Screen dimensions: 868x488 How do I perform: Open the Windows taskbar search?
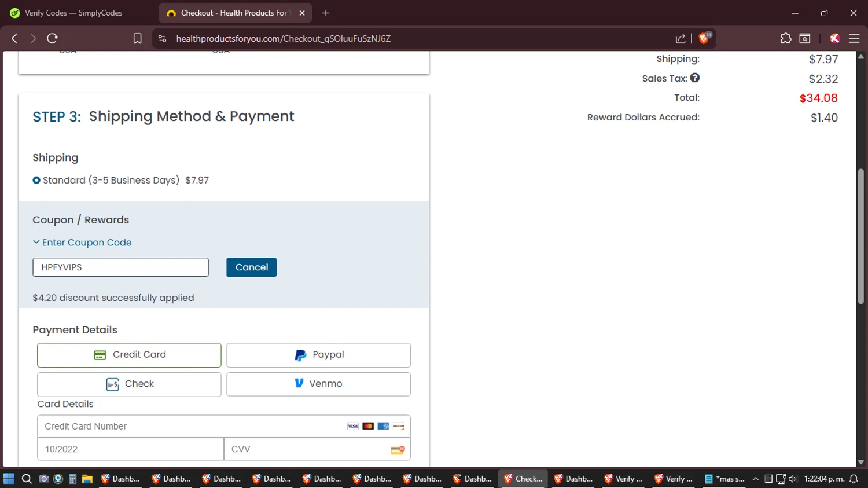27,479
